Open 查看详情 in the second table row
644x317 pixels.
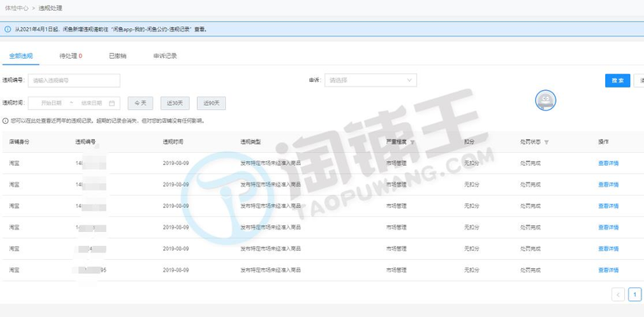[x=609, y=185]
